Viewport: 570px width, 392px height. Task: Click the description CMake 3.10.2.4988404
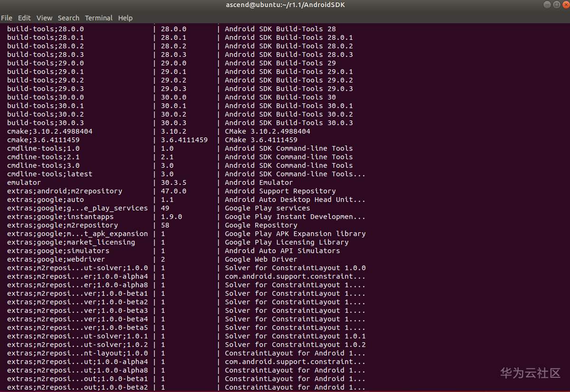pos(267,131)
